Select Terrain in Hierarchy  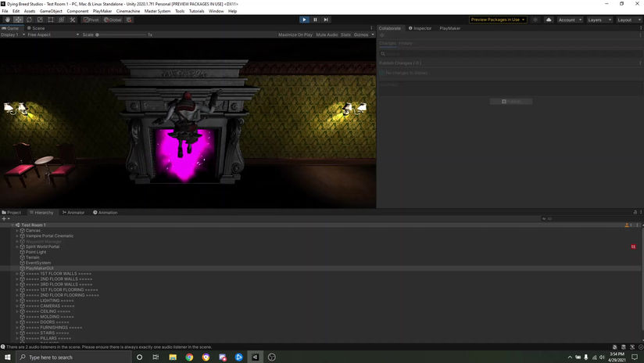[x=33, y=257]
